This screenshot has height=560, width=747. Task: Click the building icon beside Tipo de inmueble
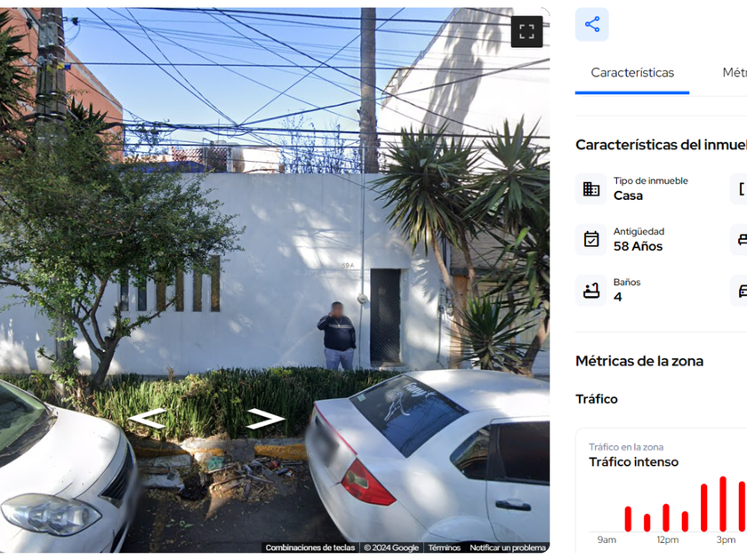tap(590, 189)
